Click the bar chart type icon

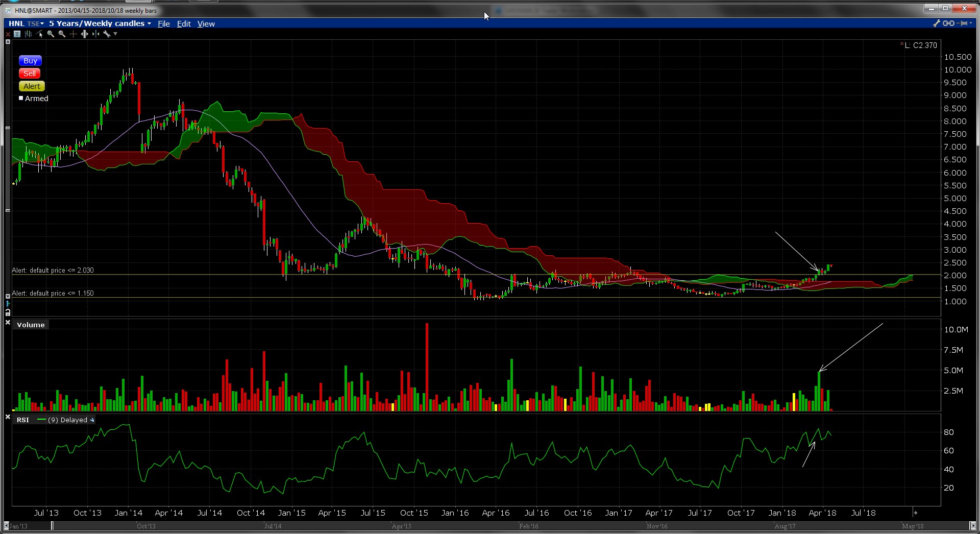[28, 34]
